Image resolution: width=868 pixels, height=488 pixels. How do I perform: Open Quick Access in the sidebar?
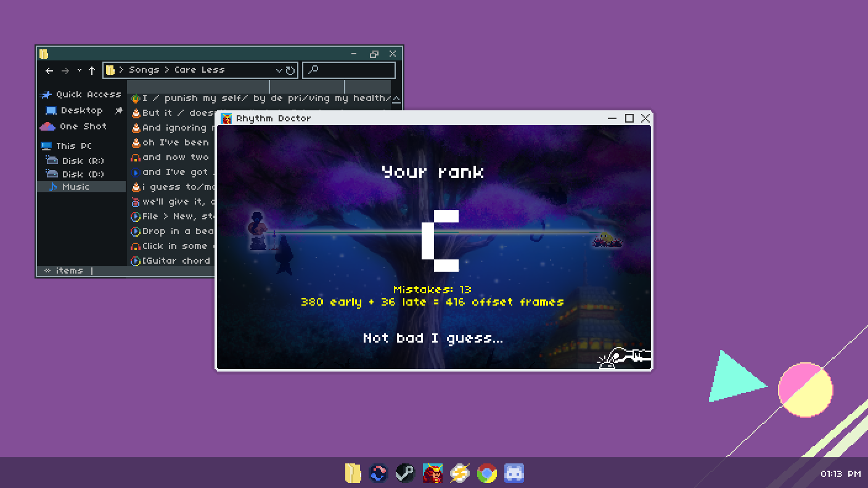[x=81, y=94]
